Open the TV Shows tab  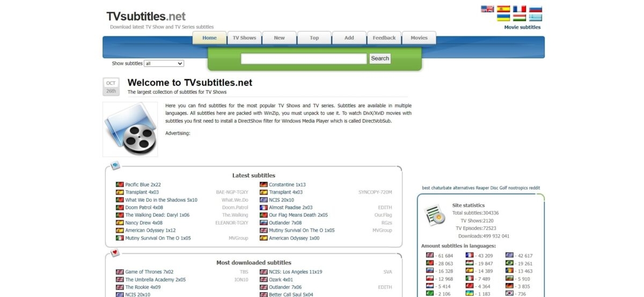[x=244, y=38]
